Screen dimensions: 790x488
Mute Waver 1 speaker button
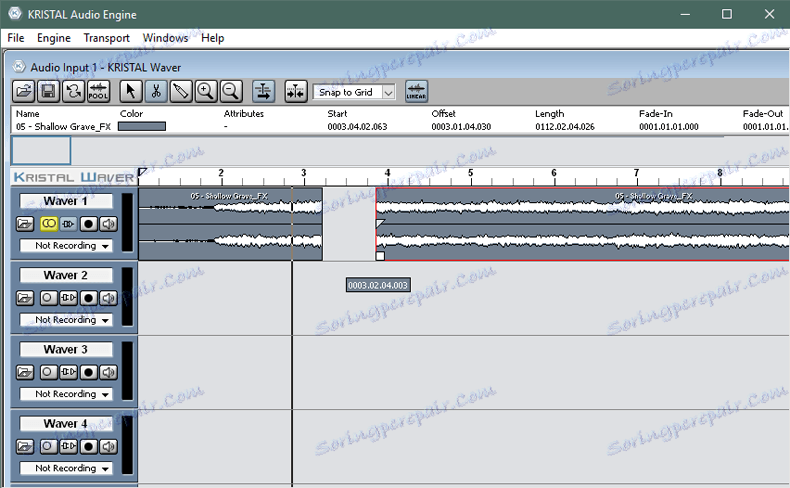[108, 224]
